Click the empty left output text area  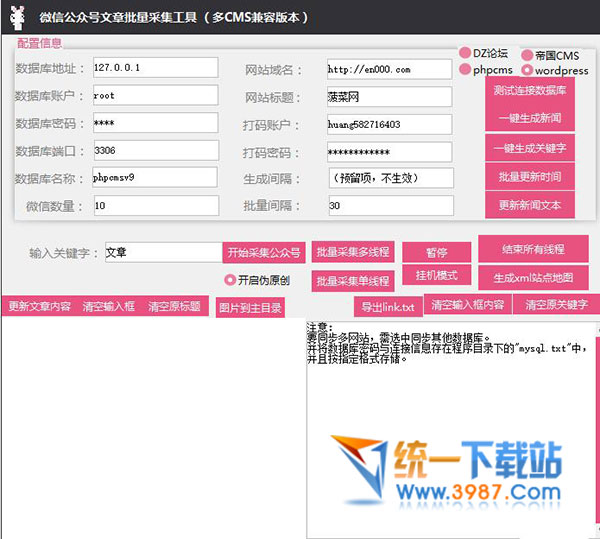coord(153,428)
